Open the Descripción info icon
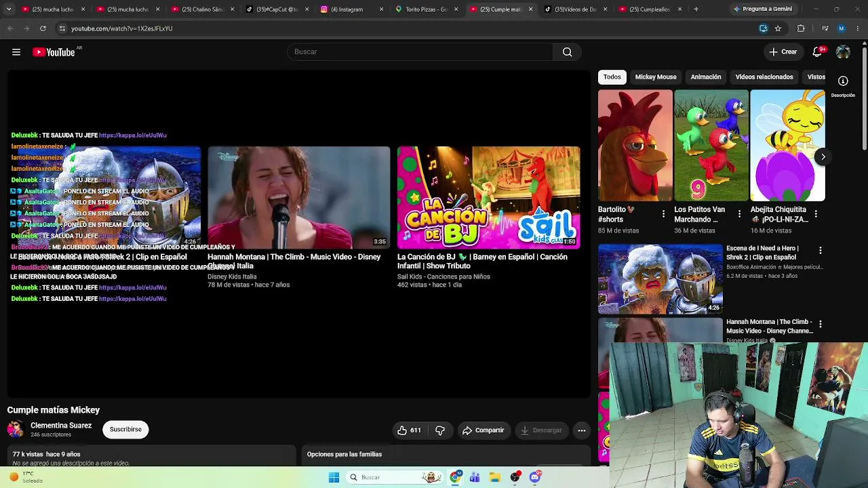The height and width of the screenshot is (488, 868). click(x=843, y=81)
